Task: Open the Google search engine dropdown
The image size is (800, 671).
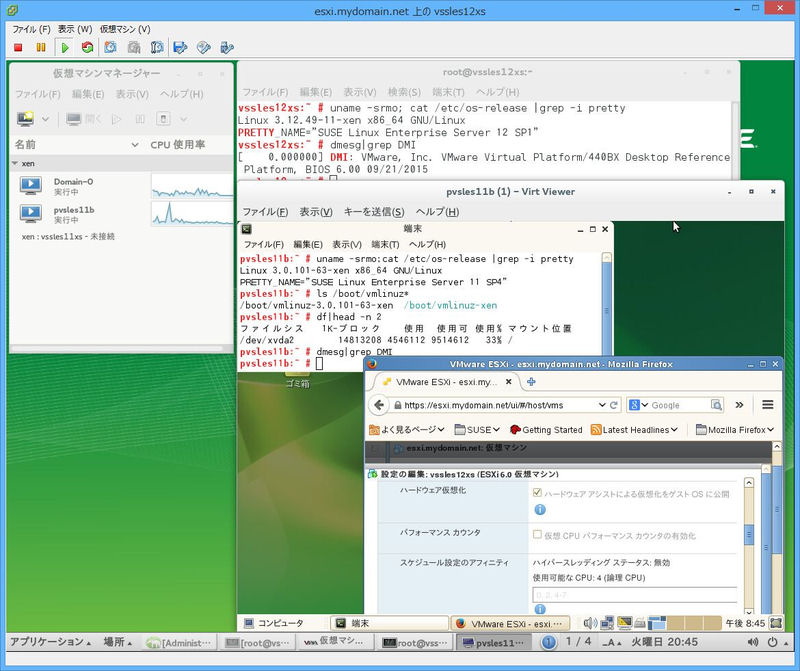Action: click(638, 405)
